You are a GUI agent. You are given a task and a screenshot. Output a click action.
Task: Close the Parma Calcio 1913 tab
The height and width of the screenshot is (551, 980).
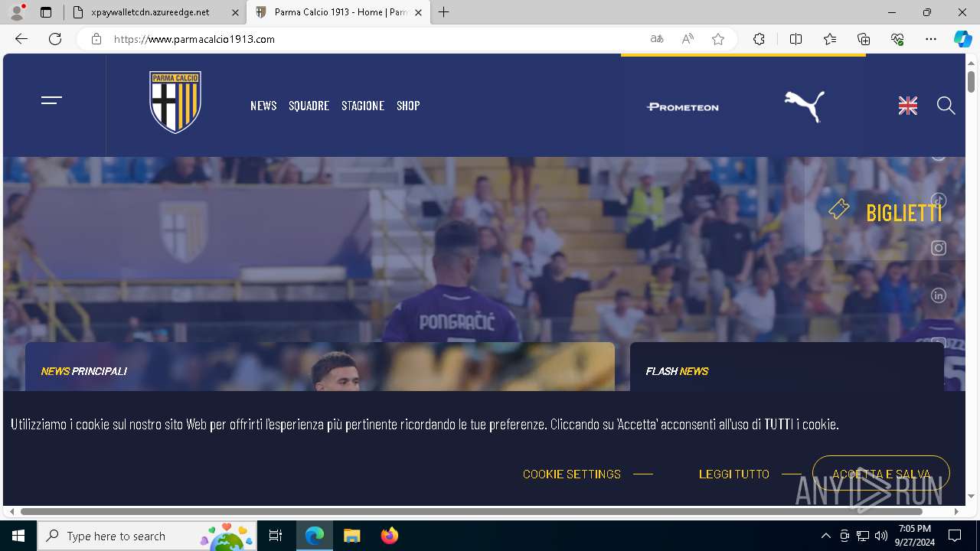click(418, 12)
